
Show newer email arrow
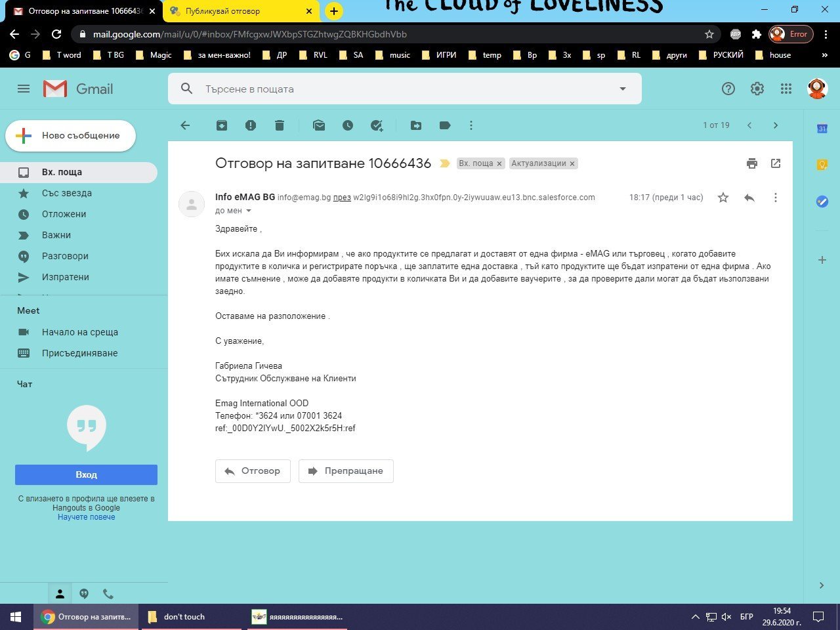[x=749, y=125]
